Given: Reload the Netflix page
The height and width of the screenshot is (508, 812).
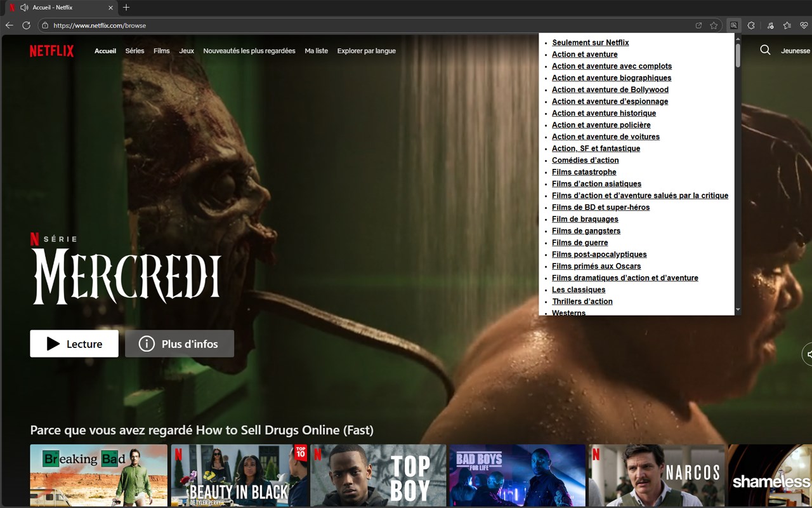Looking at the screenshot, I should [x=27, y=25].
